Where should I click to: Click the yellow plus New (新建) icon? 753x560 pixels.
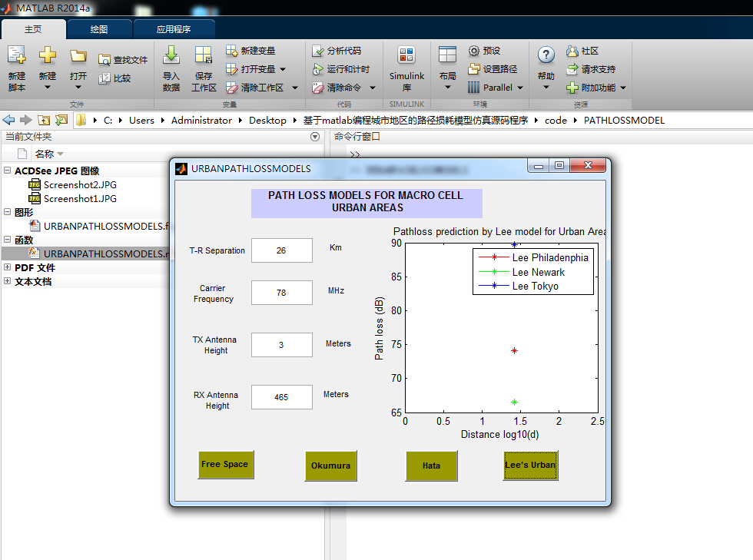[47, 55]
